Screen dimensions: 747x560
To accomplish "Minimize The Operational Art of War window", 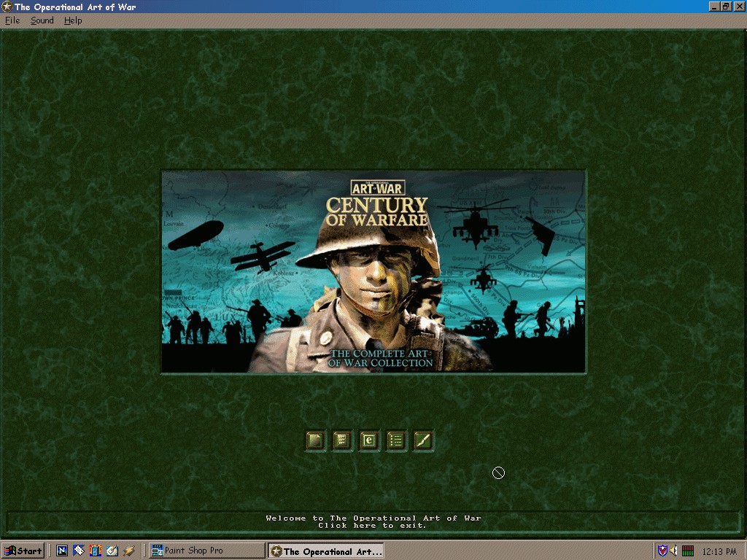I will pos(714,7).
